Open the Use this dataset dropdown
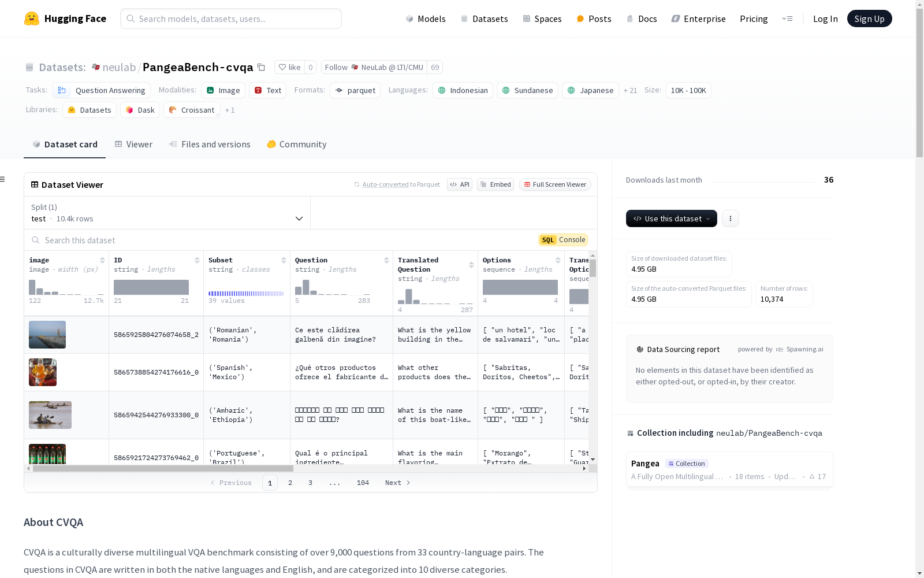This screenshot has height=578, width=924. 671,218
